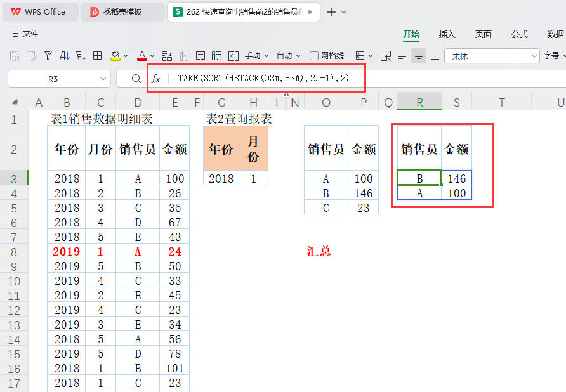This screenshot has height=392, width=566.
Task: Click the clear format icon with red x
Action: tap(386, 56)
